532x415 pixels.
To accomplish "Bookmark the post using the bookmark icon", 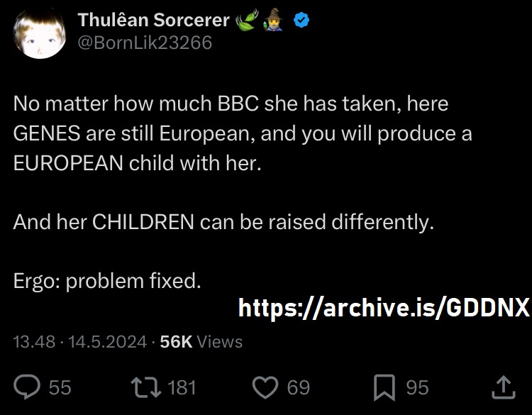I will coord(384,387).
